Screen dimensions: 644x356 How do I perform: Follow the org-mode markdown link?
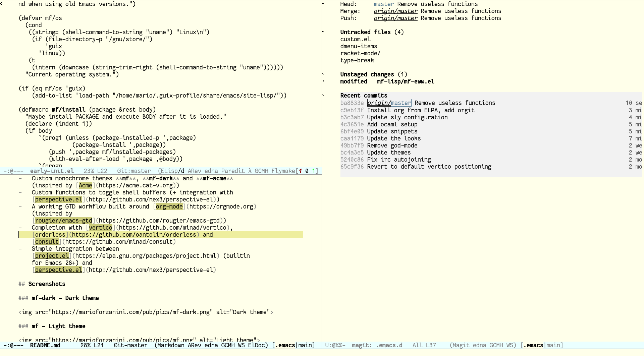coord(169,206)
